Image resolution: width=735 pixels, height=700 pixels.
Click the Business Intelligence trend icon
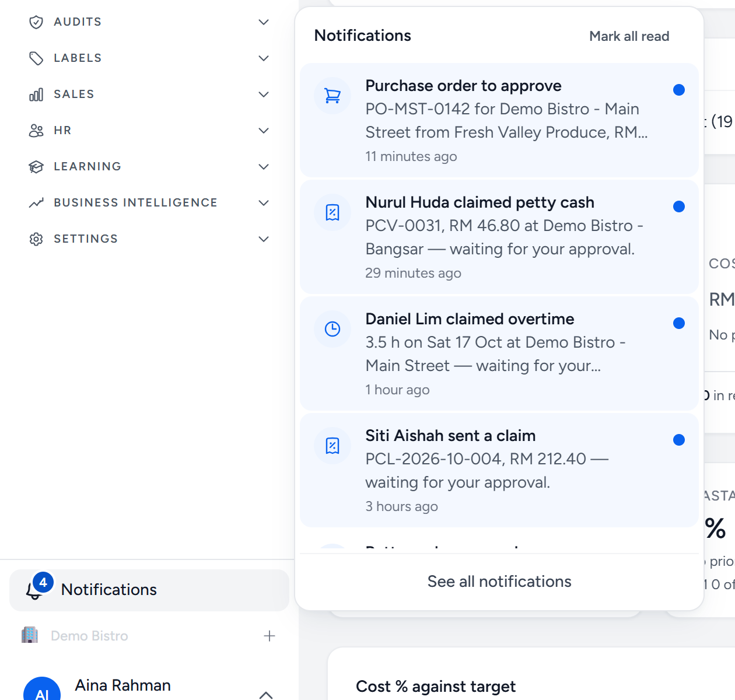click(x=36, y=203)
